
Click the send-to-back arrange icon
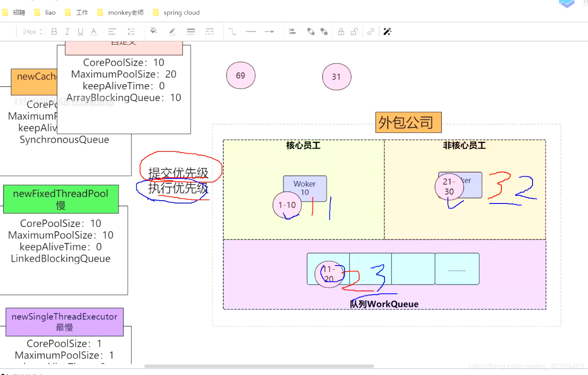323,31
